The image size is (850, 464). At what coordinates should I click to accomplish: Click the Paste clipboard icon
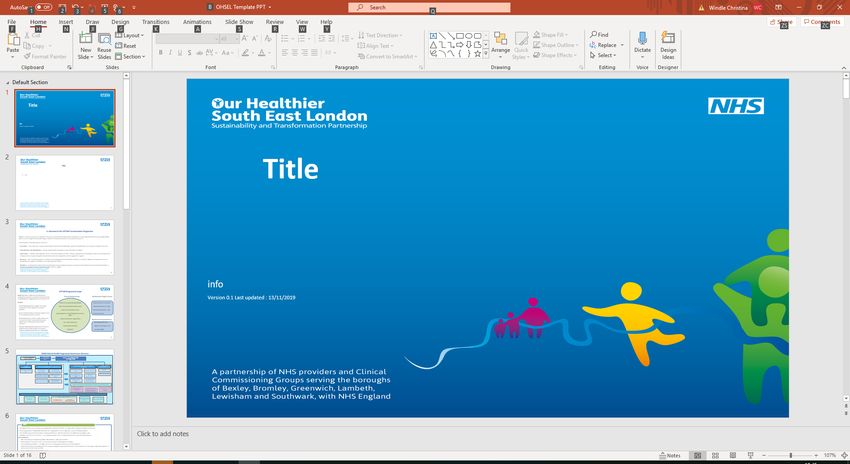pyautogui.click(x=12, y=40)
